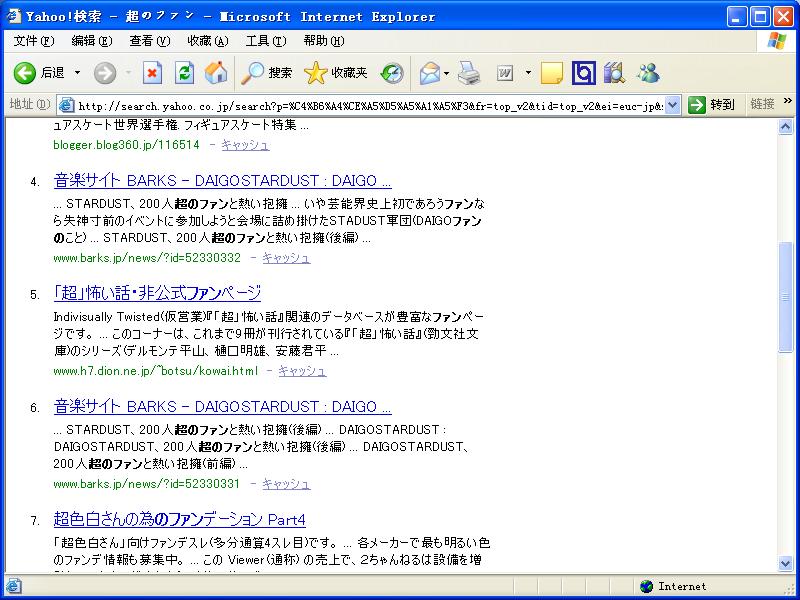This screenshot has width=800, height=600.
Task: Click the scrollbar up arrow
Action: coord(786,126)
